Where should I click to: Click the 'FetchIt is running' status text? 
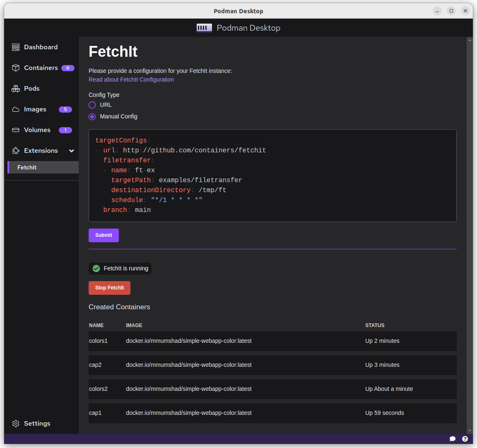126,269
